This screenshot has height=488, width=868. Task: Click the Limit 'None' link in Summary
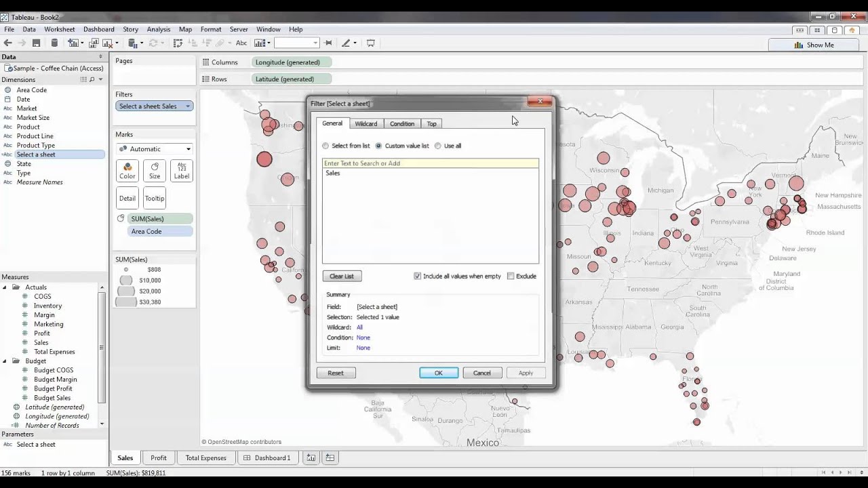pos(363,348)
